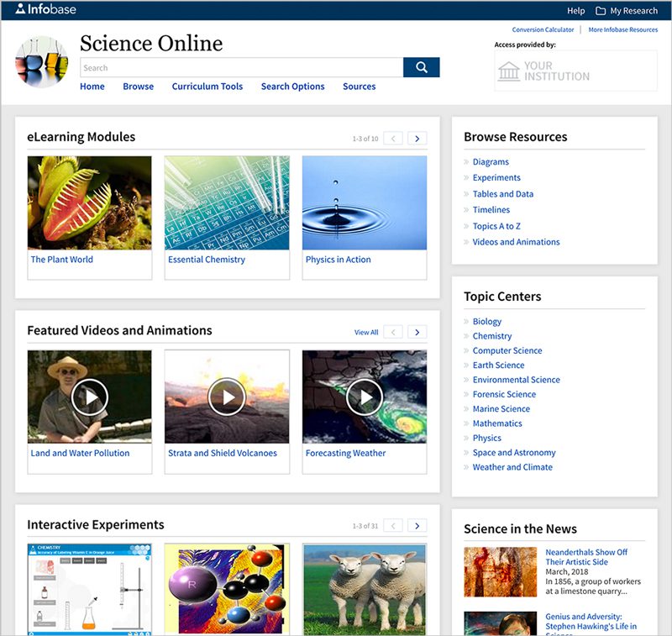Click into the Search text field
The height and width of the screenshot is (636, 672).
click(x=241, y=68)
